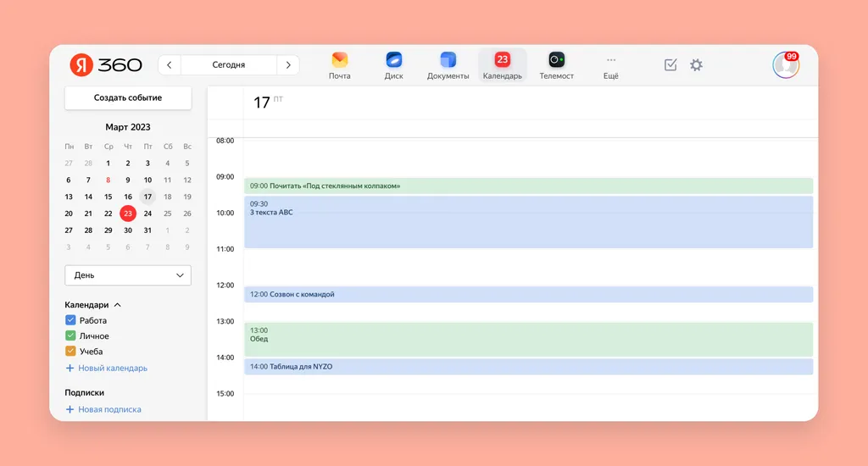Open the user profile avatar
The image size is (868, 466).
click(786, 64)
